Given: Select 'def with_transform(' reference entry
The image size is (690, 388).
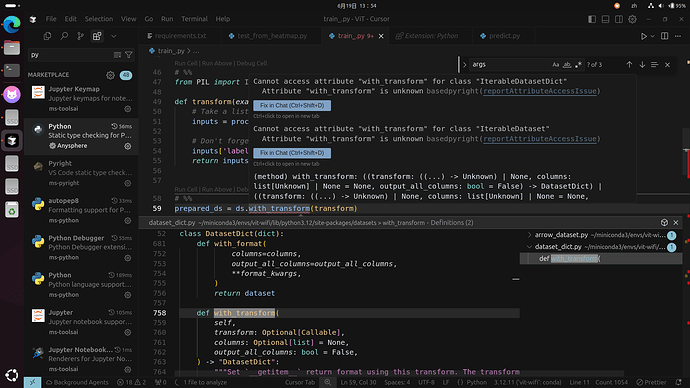Looking at the screenshot, I should pos(601,259).
